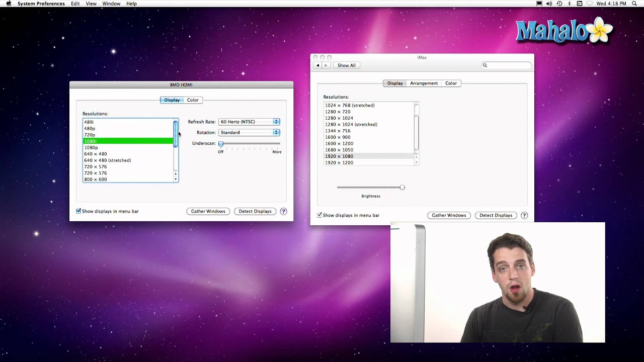644x362 pixels.
Task: Select 480i resolution
Action: pos(128,122)
